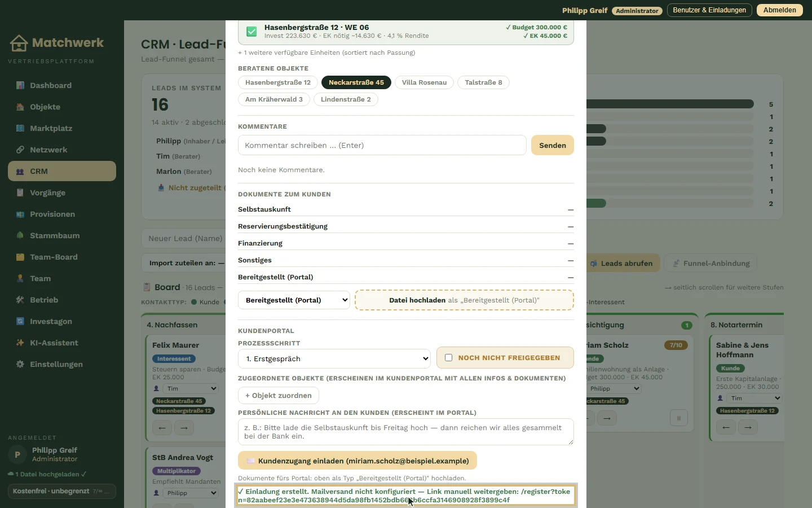Click left arrow on Felix Maurer card

[162, 428]
